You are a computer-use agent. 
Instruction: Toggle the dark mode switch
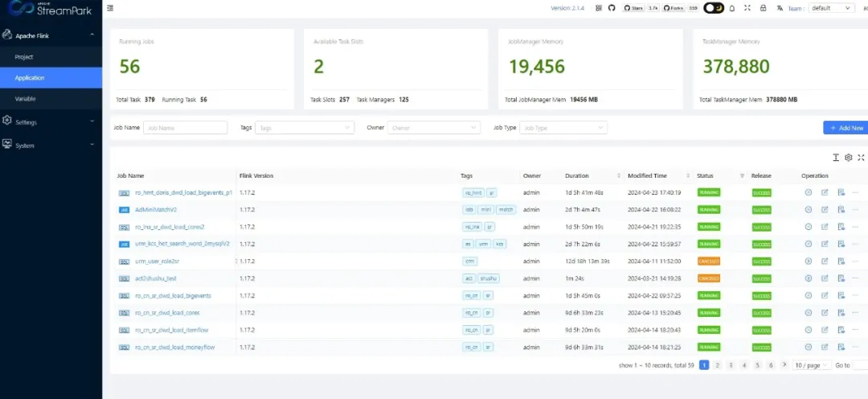point(713,8)
